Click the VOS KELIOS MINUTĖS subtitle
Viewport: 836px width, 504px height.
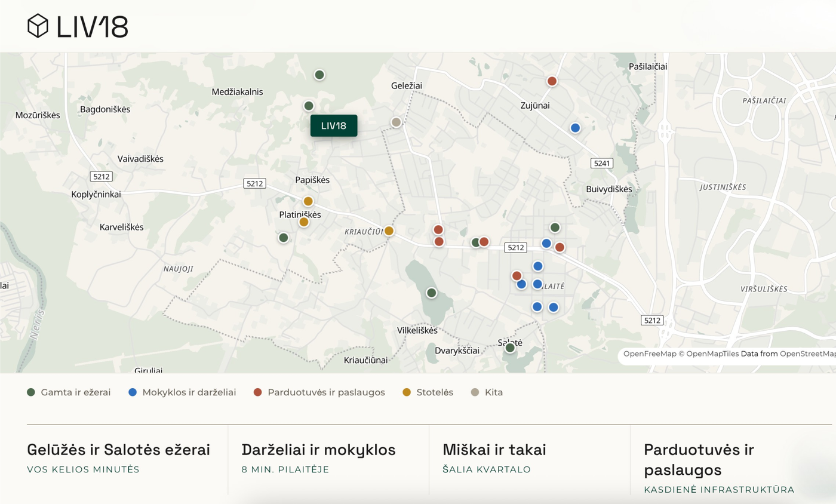[x=83, y=469]
